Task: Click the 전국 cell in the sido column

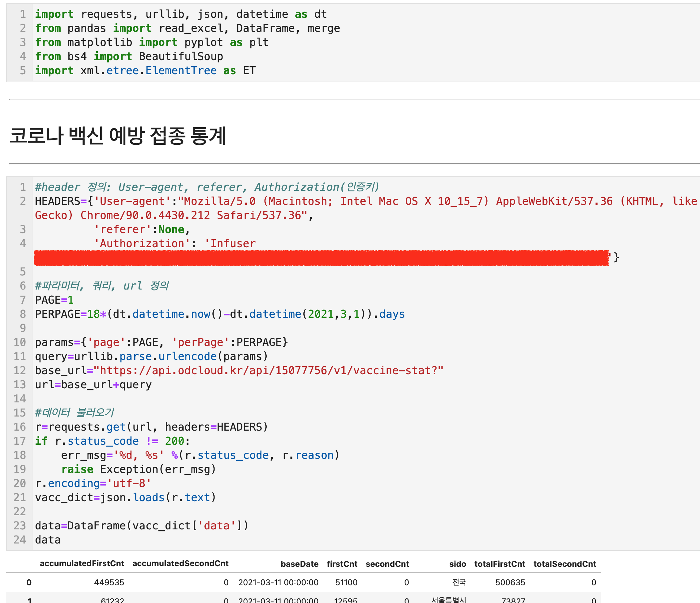Action: point(459,582)
